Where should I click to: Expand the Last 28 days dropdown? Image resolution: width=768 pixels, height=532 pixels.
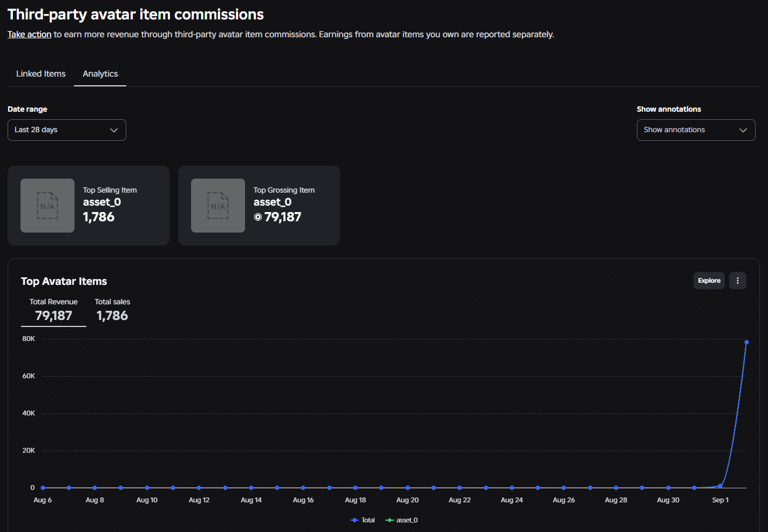(x=67, y=130)
